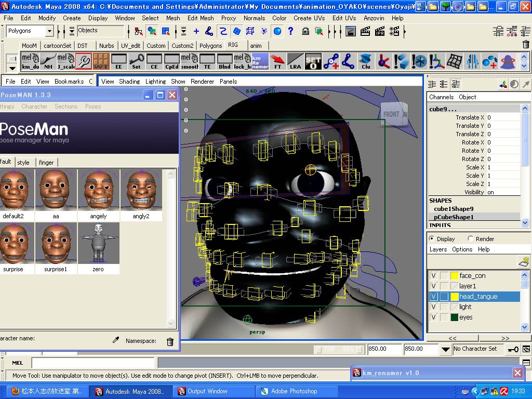Switch to the RIG shelf tab
Screen dimensions: 532x399
tap(233, 45)
